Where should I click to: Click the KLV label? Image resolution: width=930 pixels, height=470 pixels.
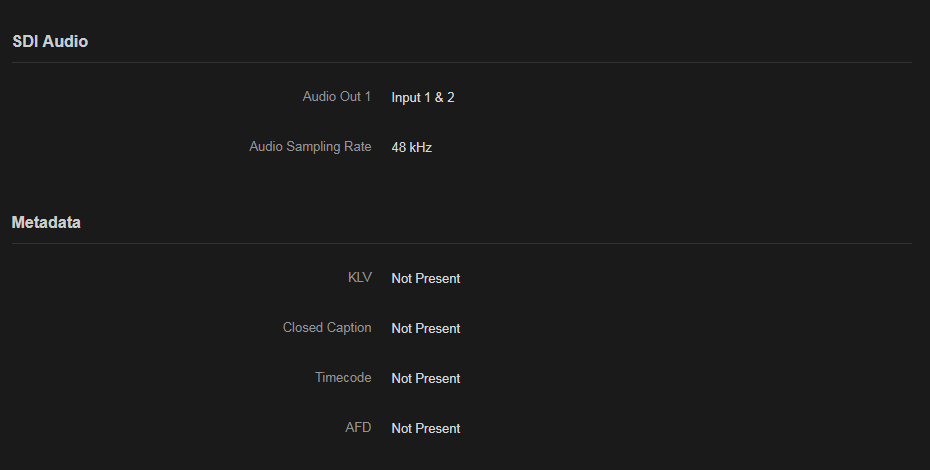pyautogui.click(x=359, y=278)
